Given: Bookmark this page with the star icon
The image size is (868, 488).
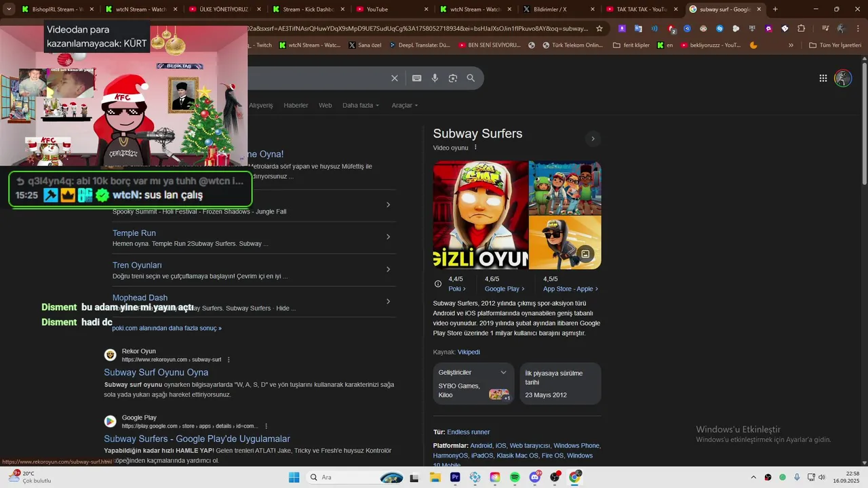Looking at the screenshot, I should tap(599, 28).
